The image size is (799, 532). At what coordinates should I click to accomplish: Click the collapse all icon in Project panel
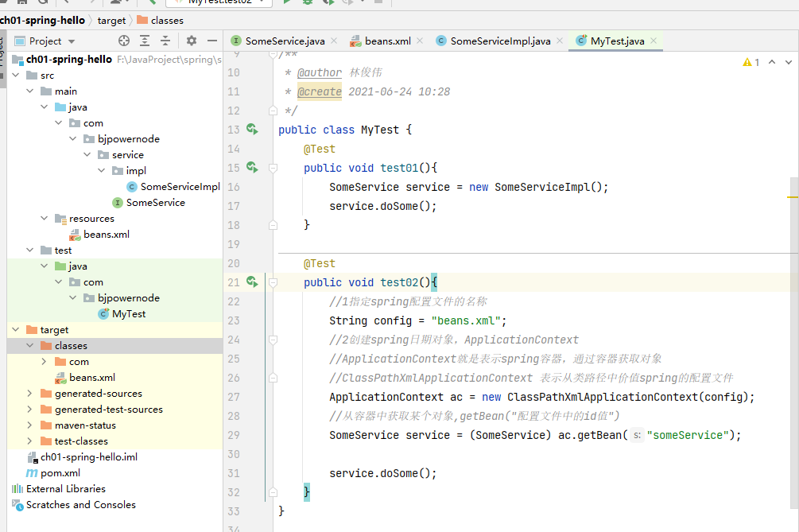[165, 41]
